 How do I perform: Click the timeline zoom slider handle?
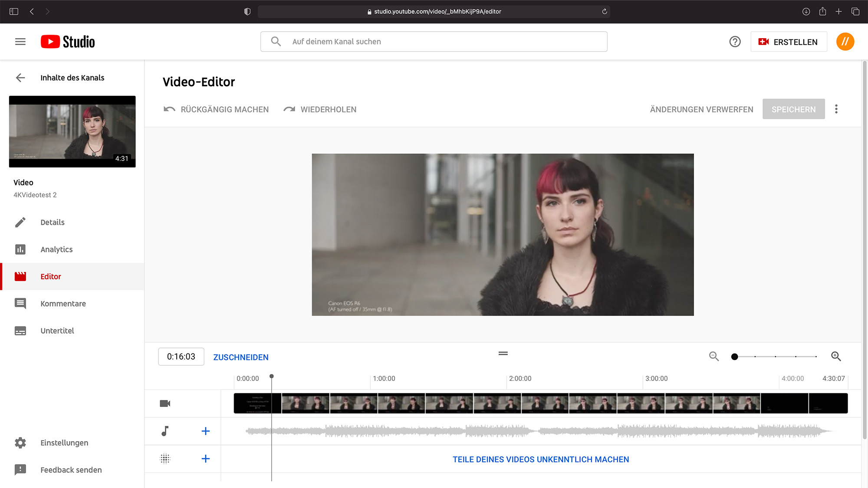(734, 357)
